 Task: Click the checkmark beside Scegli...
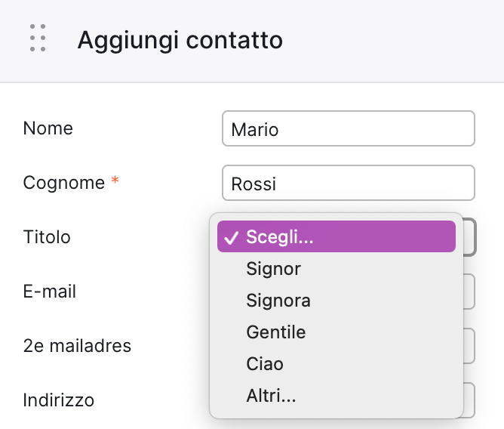click(x=231, y=238)
